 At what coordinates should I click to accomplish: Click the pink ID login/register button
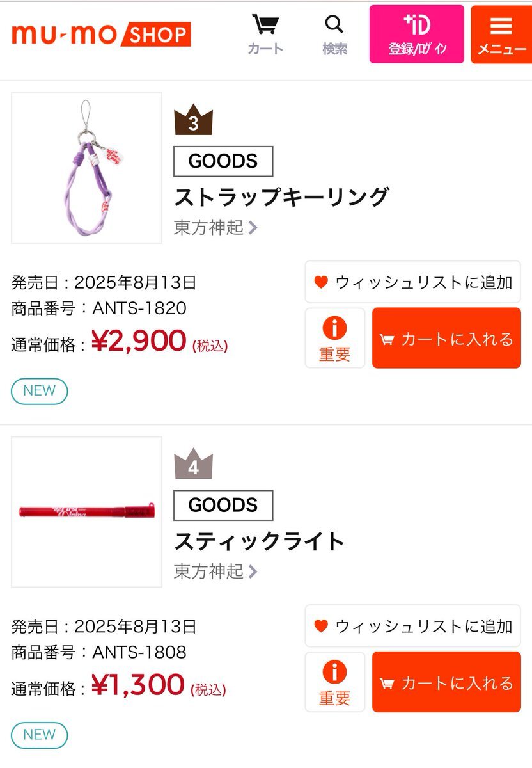(417, 35)
